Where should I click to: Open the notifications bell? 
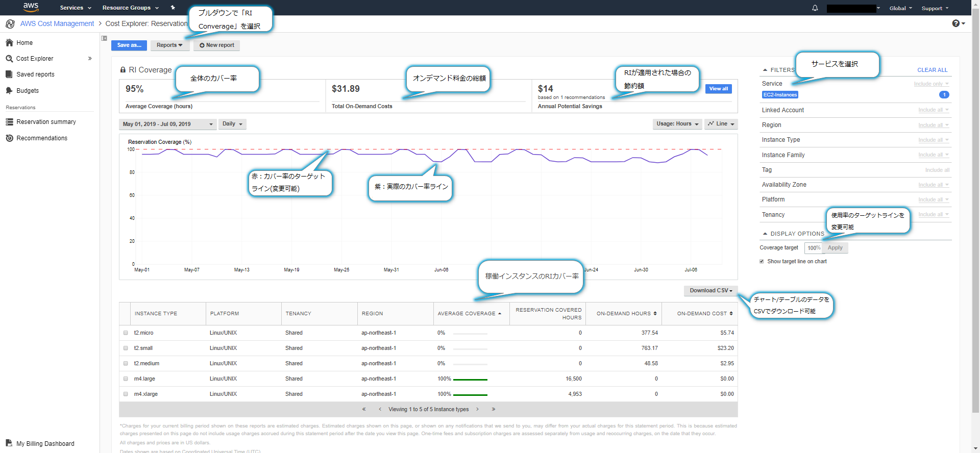815,8
